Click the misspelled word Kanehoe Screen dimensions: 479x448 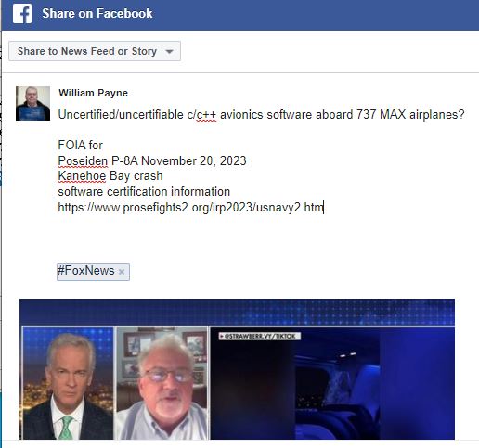point(82,176)
